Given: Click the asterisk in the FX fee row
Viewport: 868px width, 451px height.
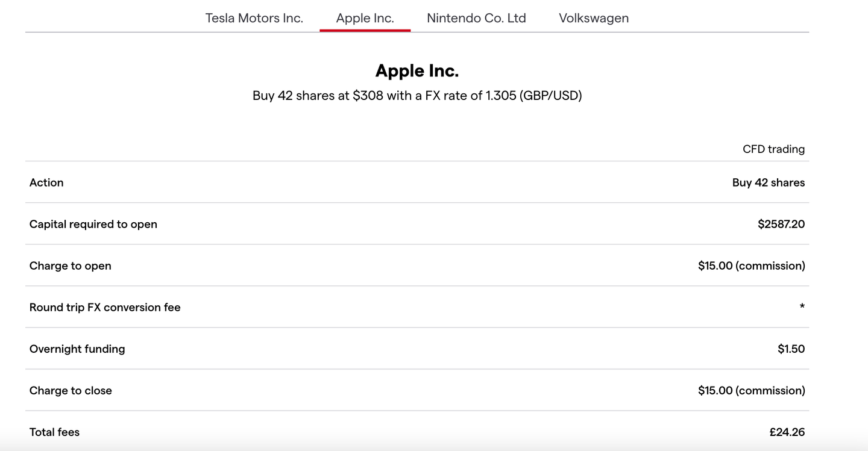Looking at the screenshot, I should (x=802, y=307).
